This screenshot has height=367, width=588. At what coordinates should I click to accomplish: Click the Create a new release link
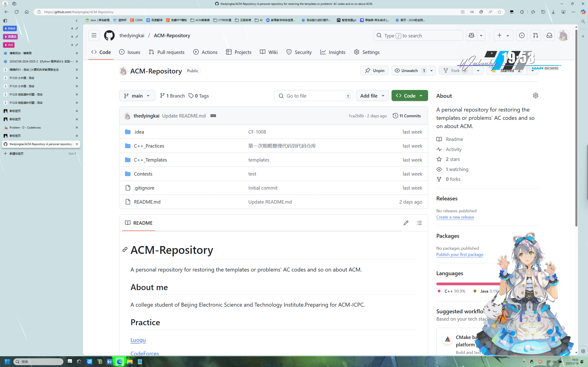click(455, 217)
